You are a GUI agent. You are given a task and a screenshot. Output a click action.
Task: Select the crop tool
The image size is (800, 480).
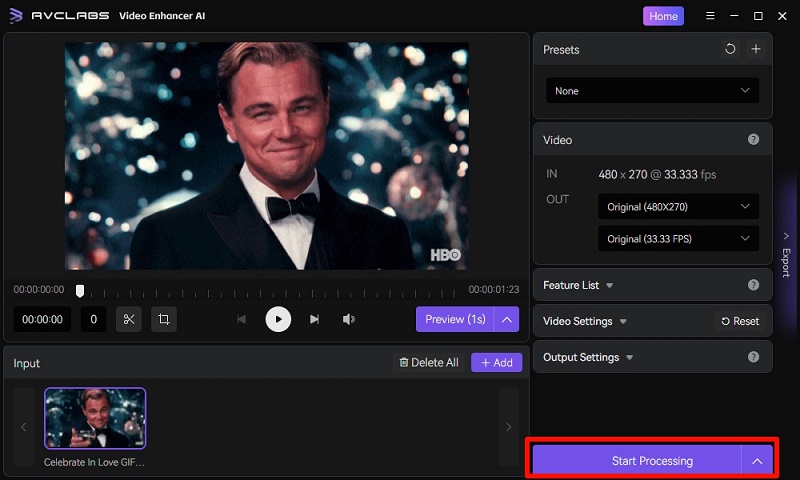pyautogui.click(x=164, y=319)
